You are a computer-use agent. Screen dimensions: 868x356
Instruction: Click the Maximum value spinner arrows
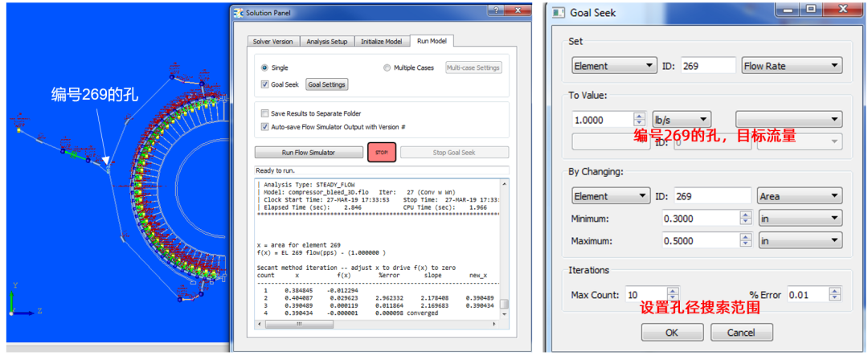click(x=745, y=241)
